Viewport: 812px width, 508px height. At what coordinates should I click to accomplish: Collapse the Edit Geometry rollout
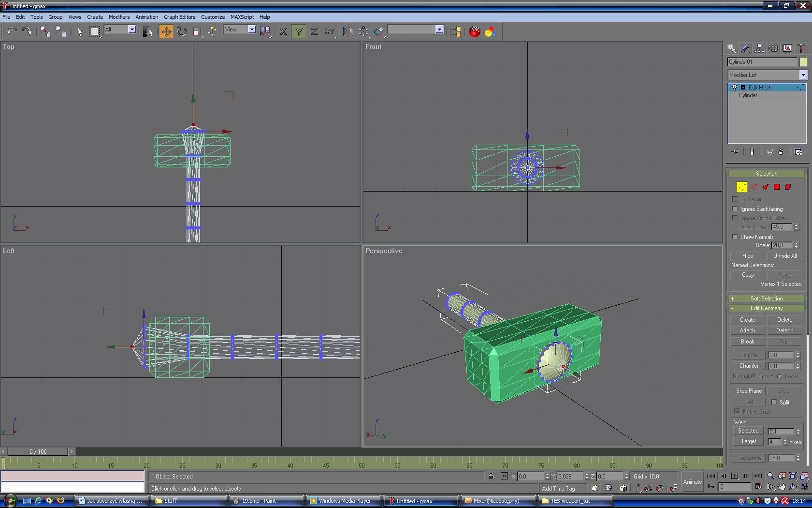767,308
